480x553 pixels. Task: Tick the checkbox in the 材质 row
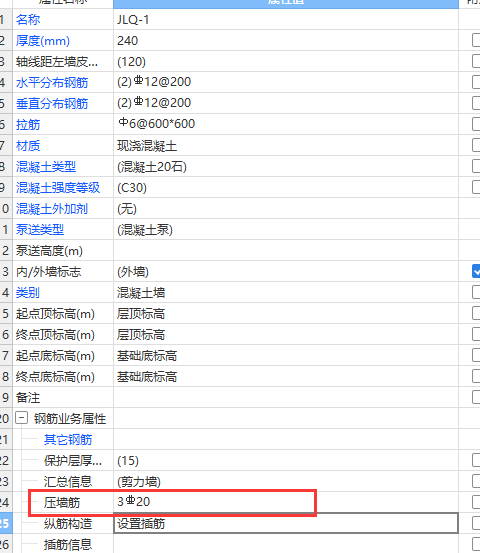pyautogui.click(x=476, y=145)
